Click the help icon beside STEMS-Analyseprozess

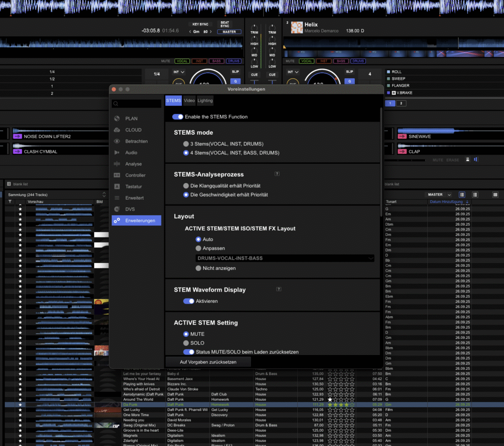[x=277, y=174]
